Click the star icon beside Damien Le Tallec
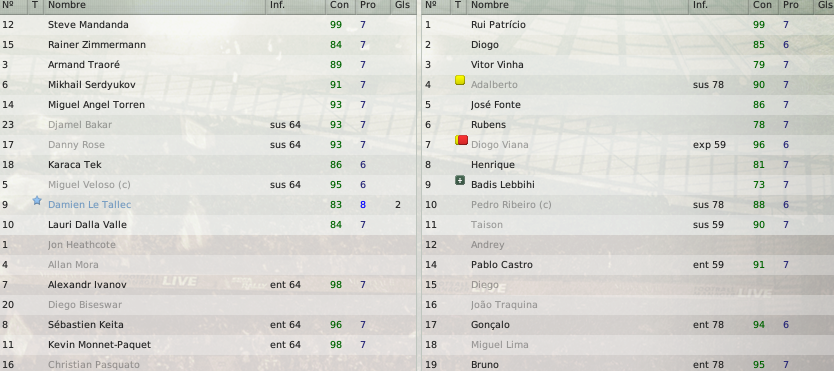The image size is (834, 371). [37, 200]
